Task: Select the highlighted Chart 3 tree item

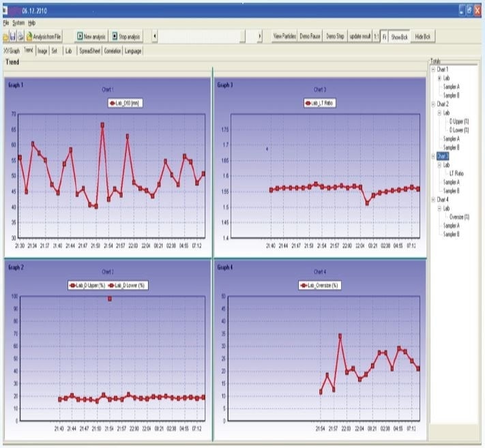Action: point(443,156)
